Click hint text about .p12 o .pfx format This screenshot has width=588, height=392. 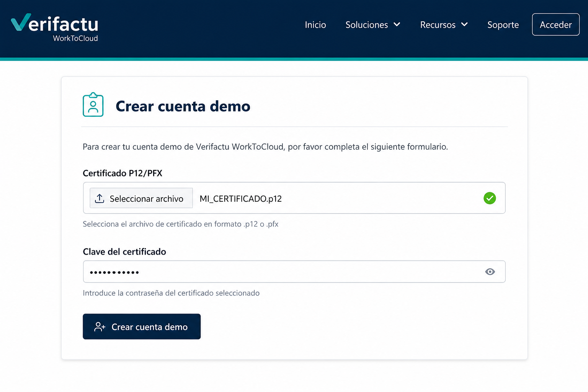[x=181, y=224]
